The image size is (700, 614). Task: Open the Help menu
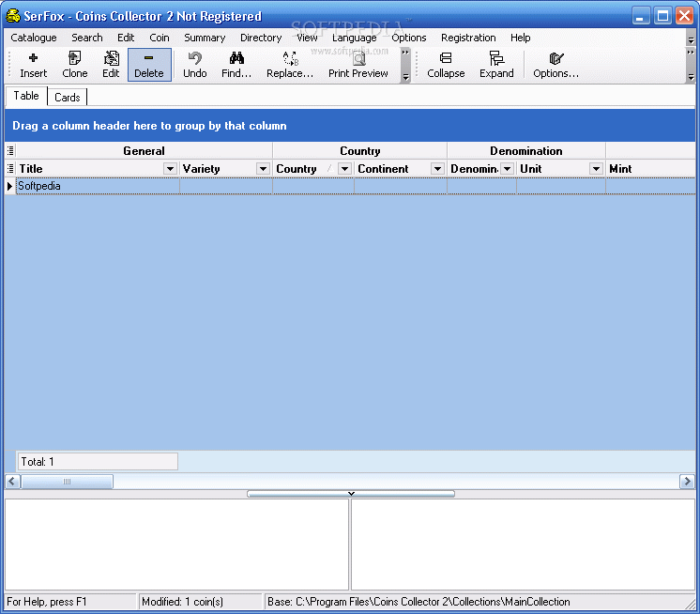tap(520, 38)
